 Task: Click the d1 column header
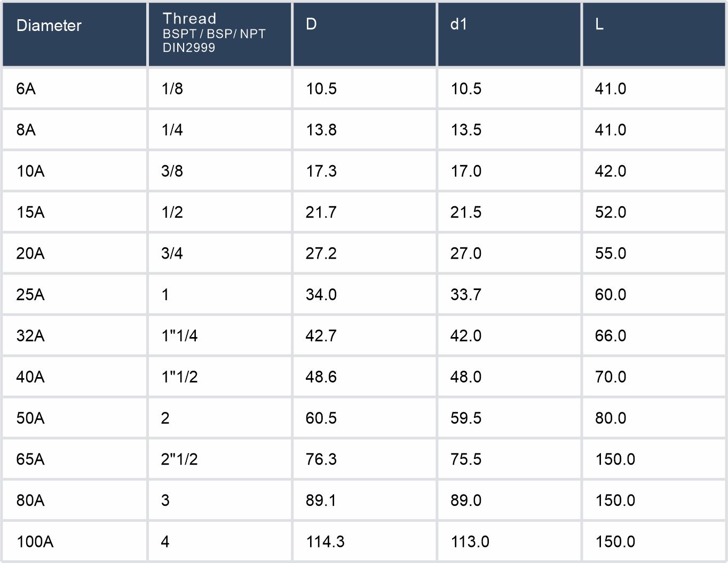[458, 24]
